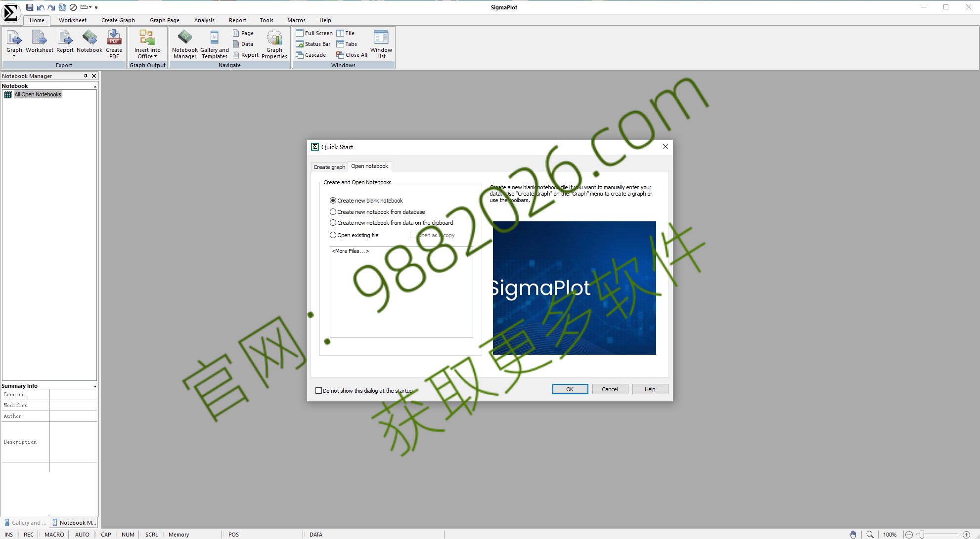Open the Help ribbon tab

(325, 20)
